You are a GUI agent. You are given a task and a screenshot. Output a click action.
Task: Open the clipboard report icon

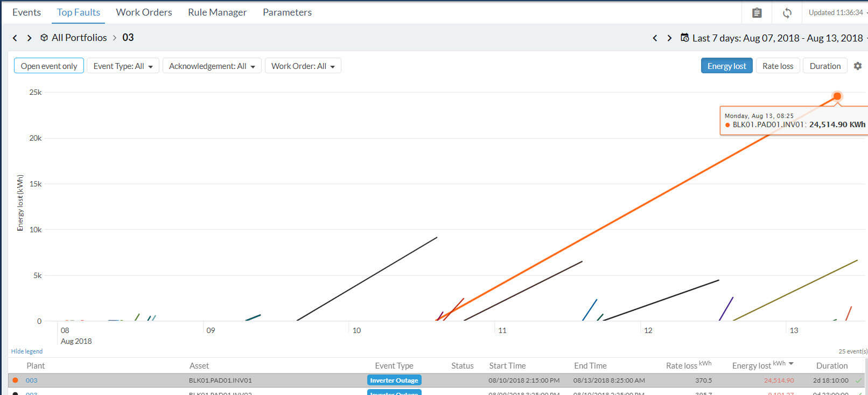click(757, 12)
